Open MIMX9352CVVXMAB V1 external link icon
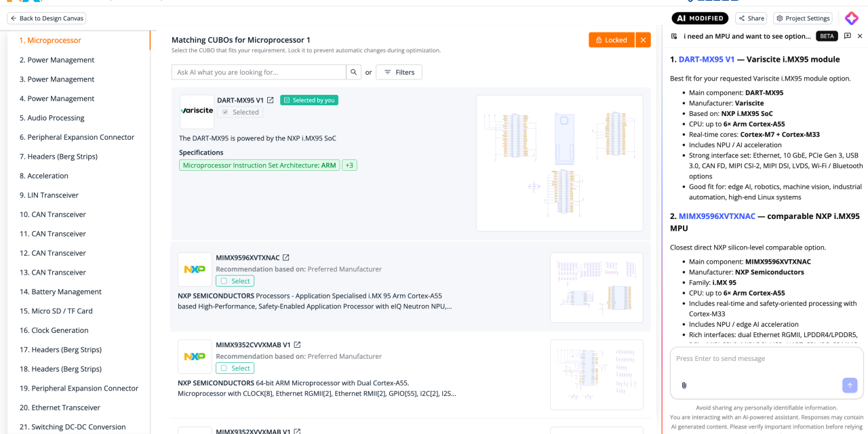This screenshot has width=868, height=434. click(297, 344)
